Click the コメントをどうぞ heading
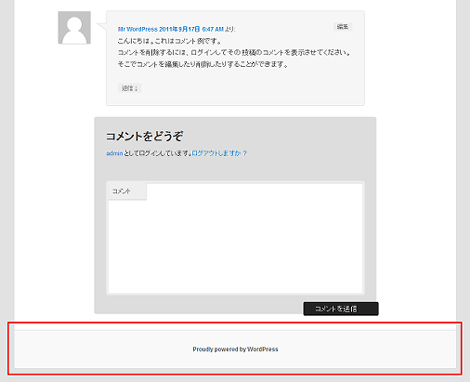Image resolution: width=470 pixels, height=382 pixels. [144, 136]
